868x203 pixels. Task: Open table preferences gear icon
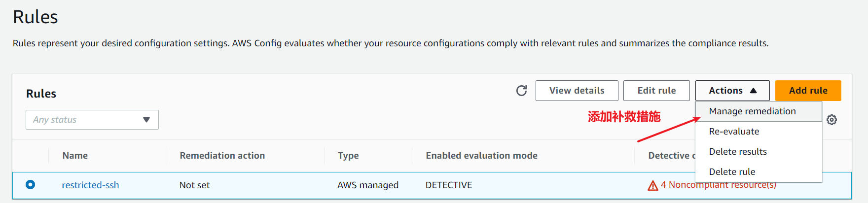(832, 120)
